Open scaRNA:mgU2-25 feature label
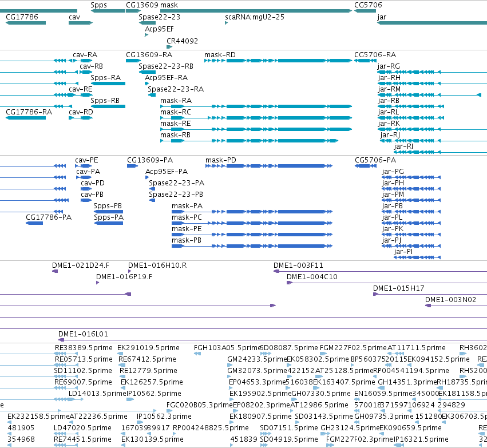The image size is (487, 448). pyautogui.click(x=254, y=17)
